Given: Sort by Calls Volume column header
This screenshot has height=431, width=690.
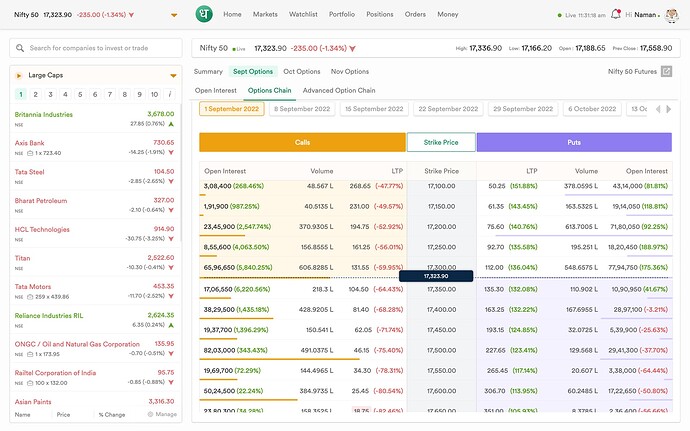Looking at the screenshot, I should click(x=322, y=171).
